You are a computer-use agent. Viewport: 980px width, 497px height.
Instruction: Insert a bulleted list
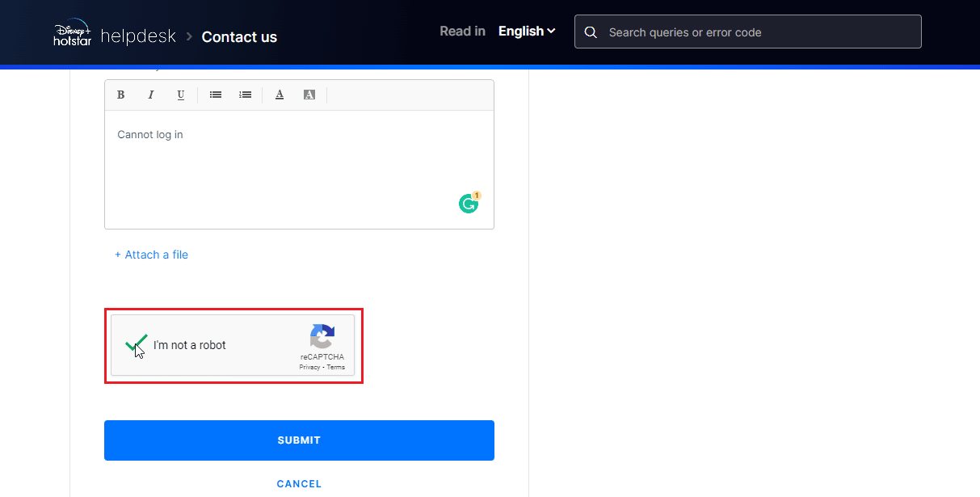click(x=216, y=95)
